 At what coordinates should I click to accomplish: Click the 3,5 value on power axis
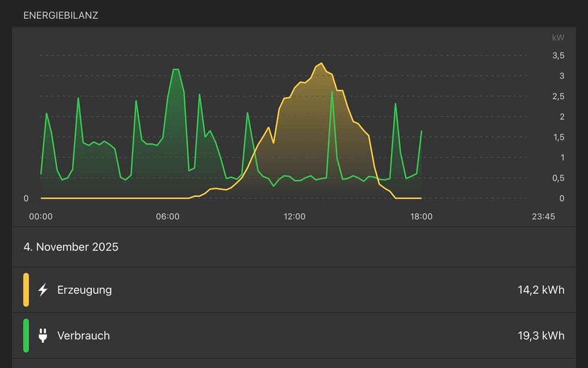(x=557, y=56)
